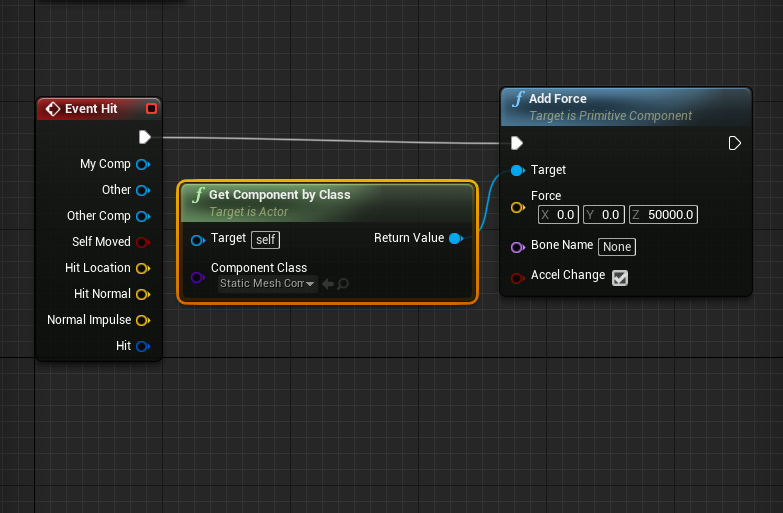
Task: Click the Accel Change label
Action: point(568,275)
